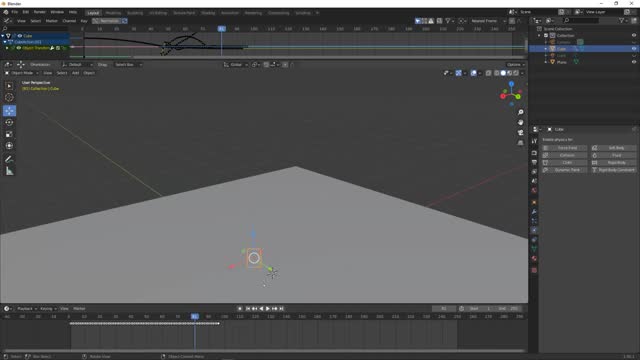Open the Select Box drag dropdown
Image resolution: width=640 pixels, height=360 pixels.
click(128, 64)
